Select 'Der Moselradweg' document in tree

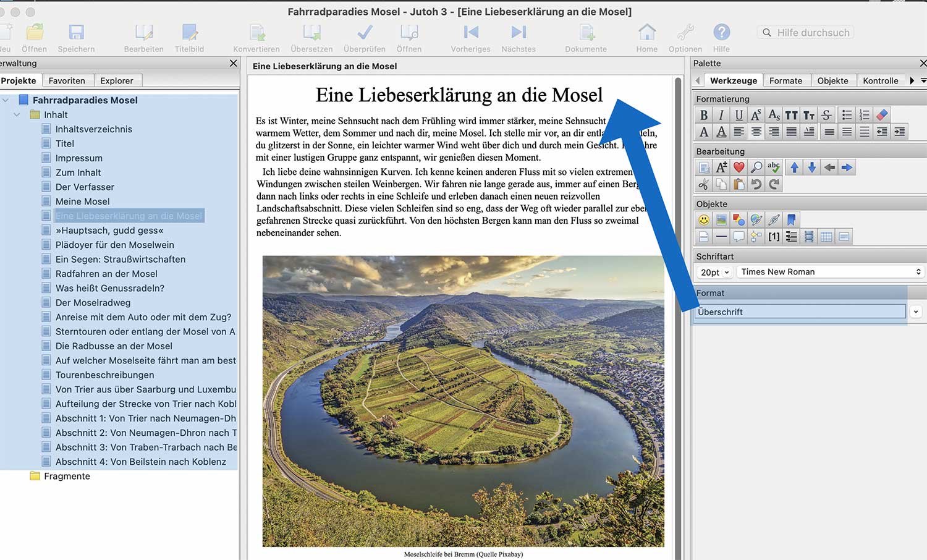(93, 303)
